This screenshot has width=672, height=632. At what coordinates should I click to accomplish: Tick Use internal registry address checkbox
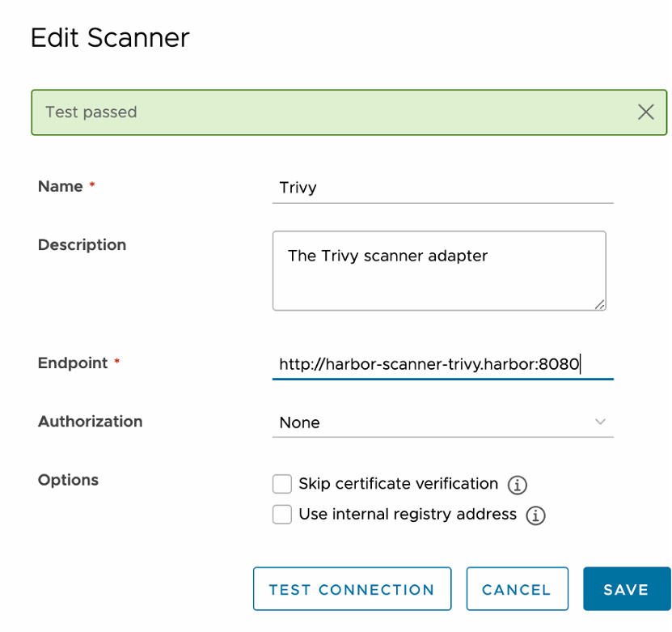click(282, 514)
